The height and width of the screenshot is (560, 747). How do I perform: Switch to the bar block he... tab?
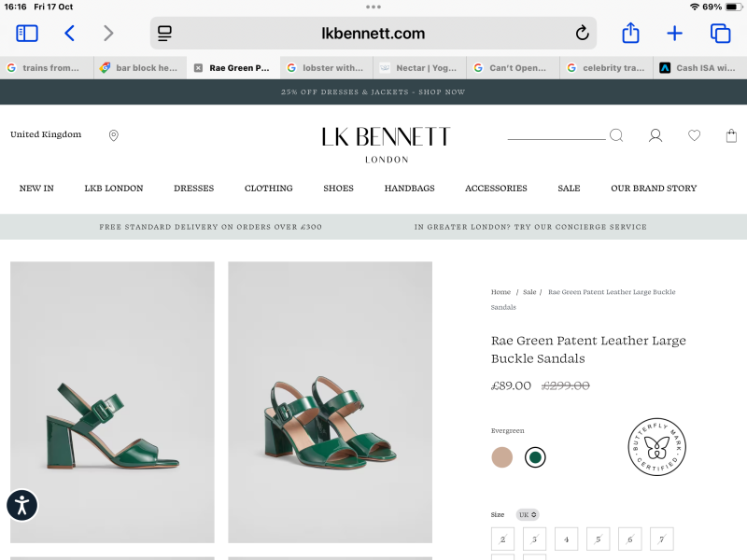point(140,68)
